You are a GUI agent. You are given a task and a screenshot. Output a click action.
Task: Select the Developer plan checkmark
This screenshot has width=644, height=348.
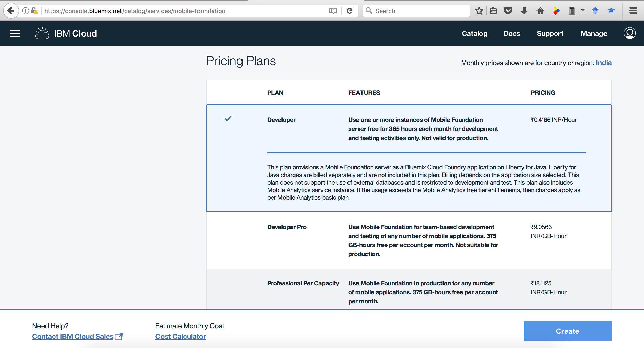point(228,118)
